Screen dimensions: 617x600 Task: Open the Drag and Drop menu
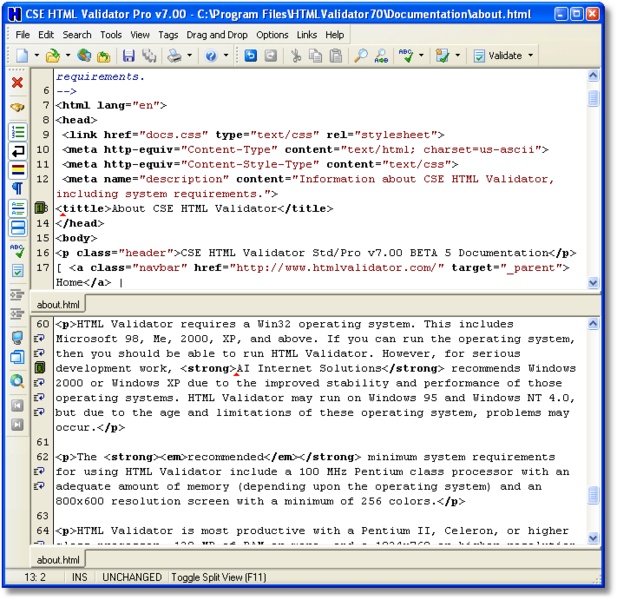(x=217, y=35)
